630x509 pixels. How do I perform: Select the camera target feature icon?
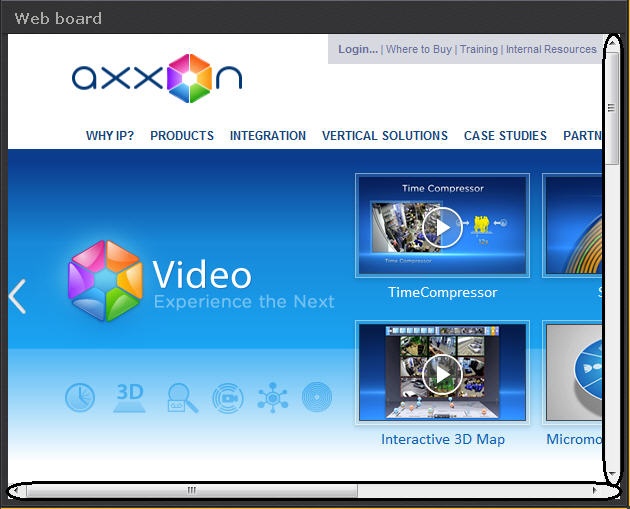coord(228,398)
